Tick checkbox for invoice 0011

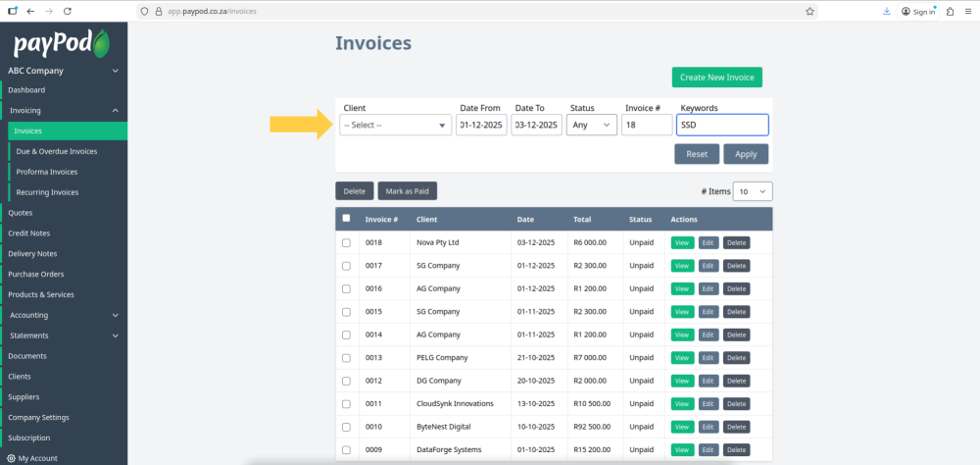pyautogui.click(x=346, y=403)
